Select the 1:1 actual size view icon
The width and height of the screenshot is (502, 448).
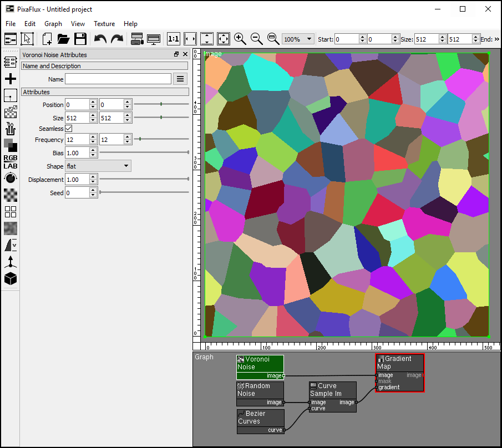pyautogui.click(x=173, y=39)
